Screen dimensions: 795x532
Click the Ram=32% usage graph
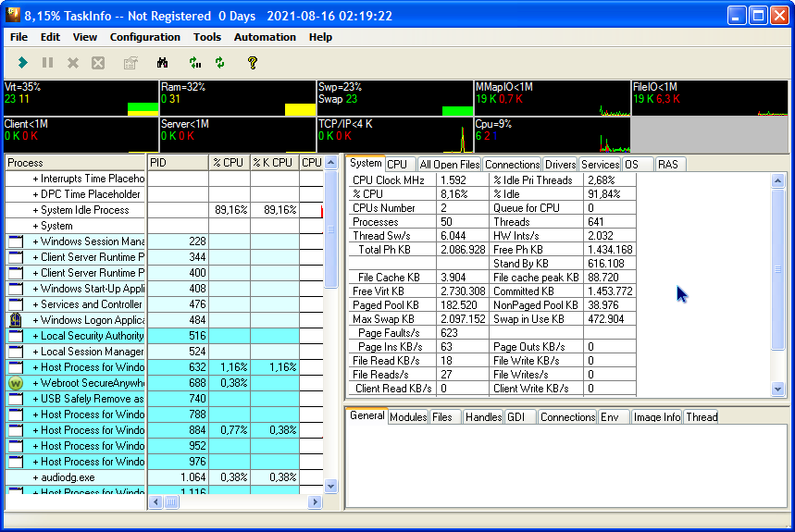pos(238,98)
